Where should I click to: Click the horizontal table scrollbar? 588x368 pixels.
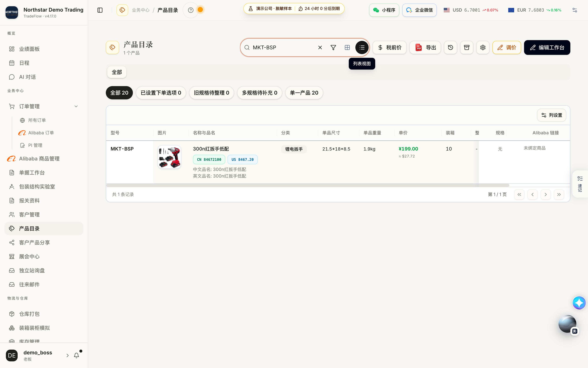[308, 185]
